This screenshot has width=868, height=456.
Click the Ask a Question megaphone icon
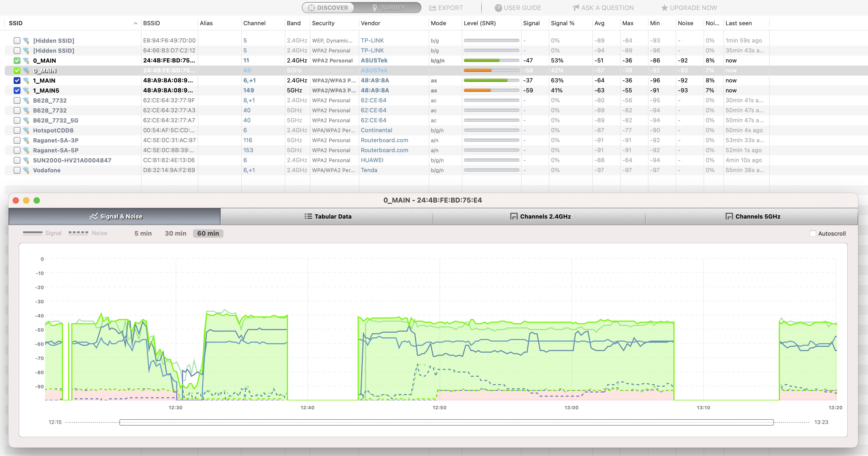click(576, 8)
